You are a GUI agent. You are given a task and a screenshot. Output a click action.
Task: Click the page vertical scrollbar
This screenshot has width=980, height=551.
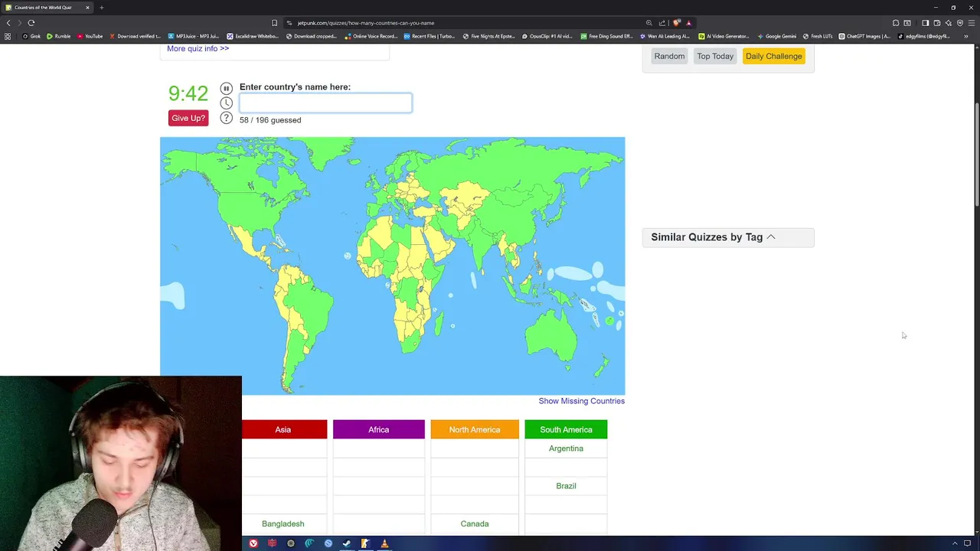pyautogui.click(x=976, y=153)
